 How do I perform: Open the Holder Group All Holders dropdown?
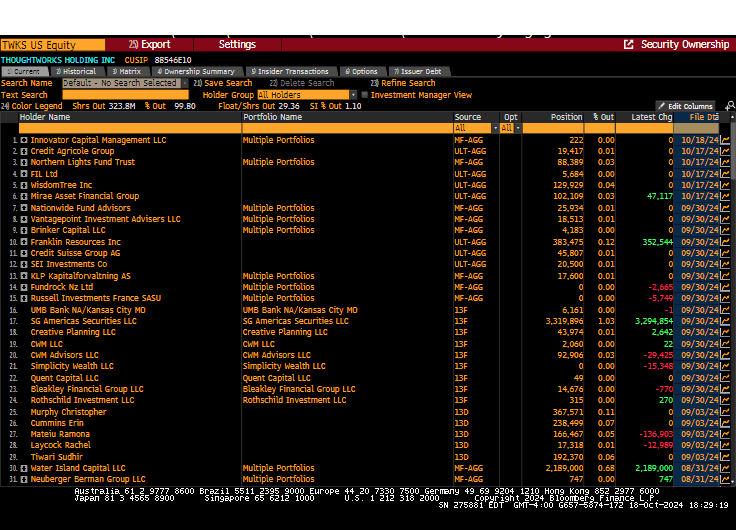coord(353,95)
